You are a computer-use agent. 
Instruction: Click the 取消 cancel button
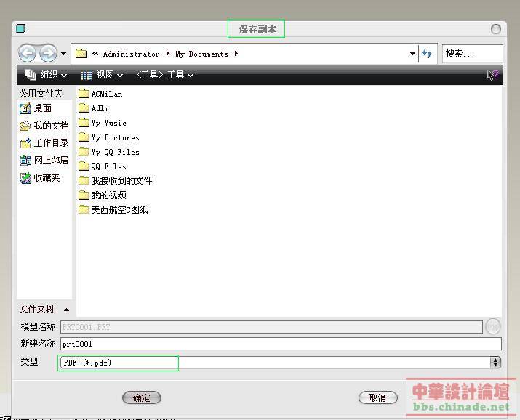pos(377,397)
